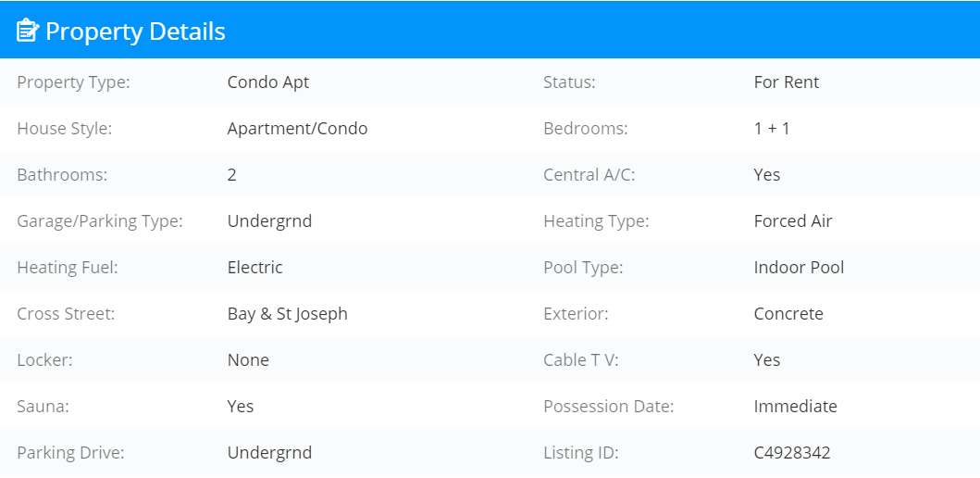The image size is (980, 478).
Task: Click the Electric heating fuel value
Action: [255, 267]
